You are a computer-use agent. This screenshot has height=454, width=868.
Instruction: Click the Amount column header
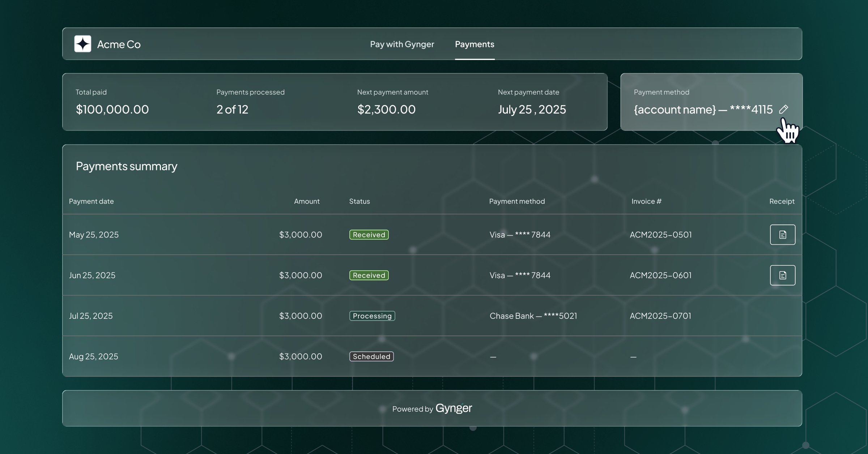tap(306, 201)
